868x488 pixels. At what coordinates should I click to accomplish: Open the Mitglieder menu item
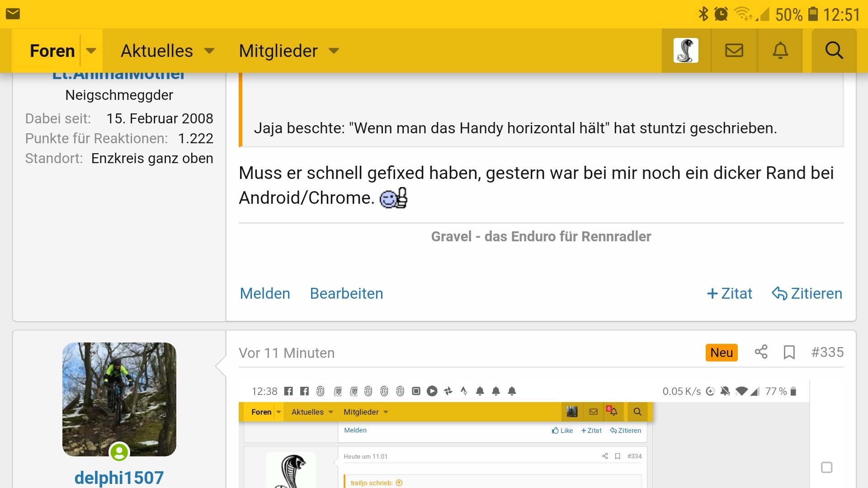[278, 51]
